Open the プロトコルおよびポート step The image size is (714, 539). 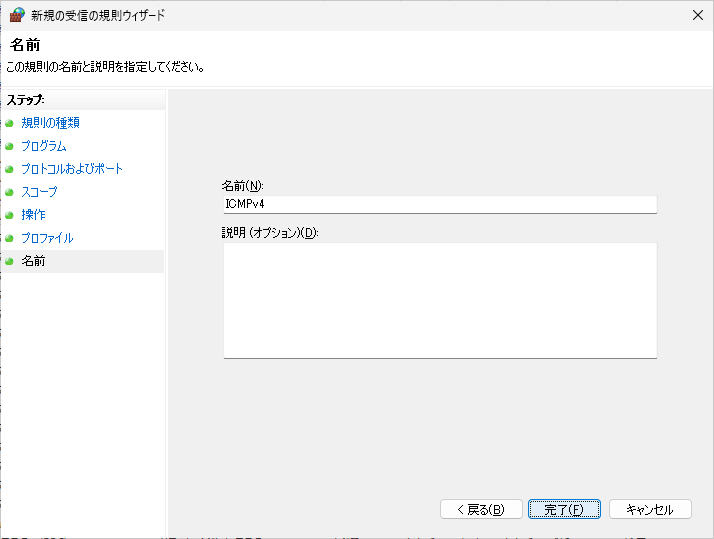72,169
